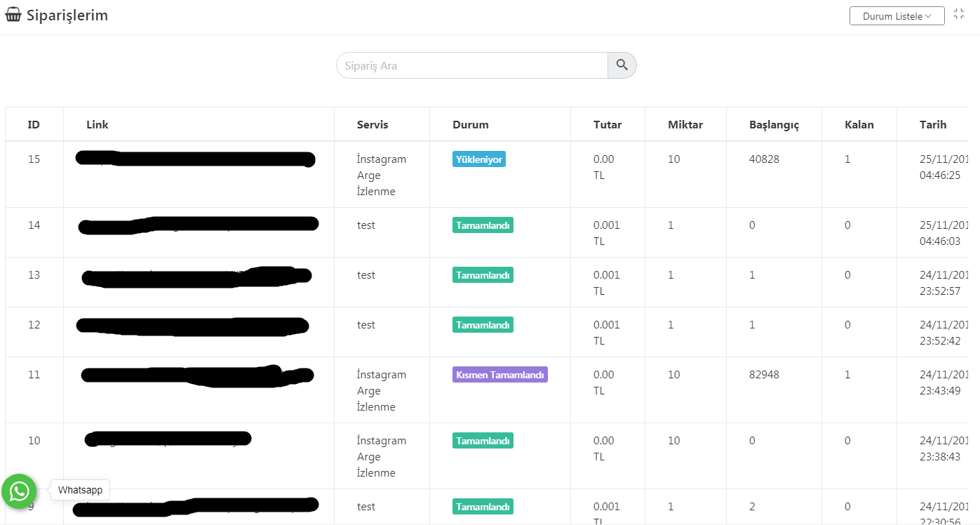This screenshot has width=980, height=525.
Task: Click the search magnifier icon button
Action: point(622,65)
